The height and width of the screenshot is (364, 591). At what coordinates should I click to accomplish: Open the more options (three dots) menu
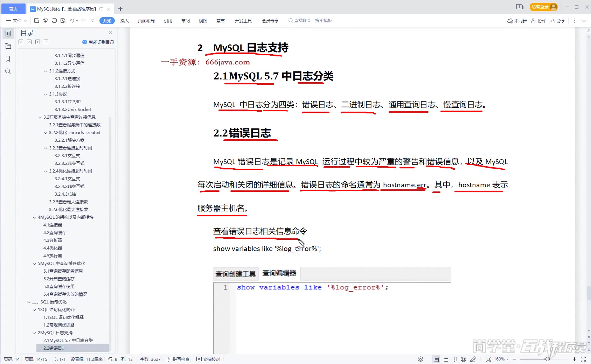click(574, 21)
